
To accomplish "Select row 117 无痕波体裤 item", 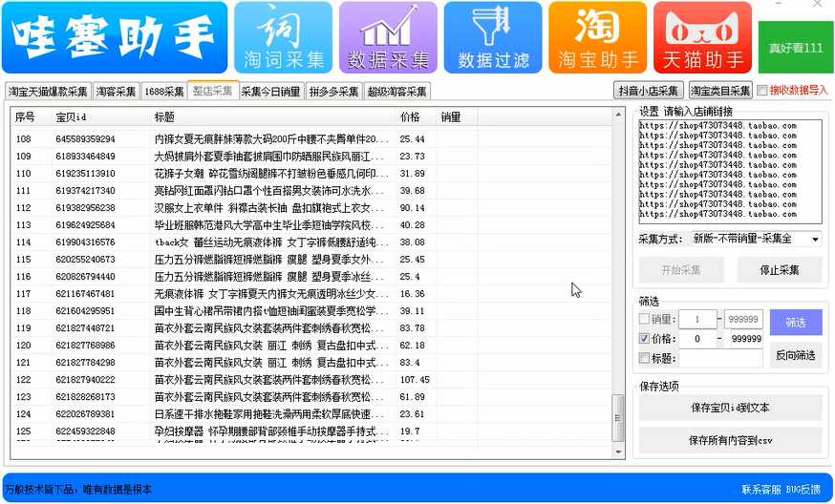I will 311,294.
